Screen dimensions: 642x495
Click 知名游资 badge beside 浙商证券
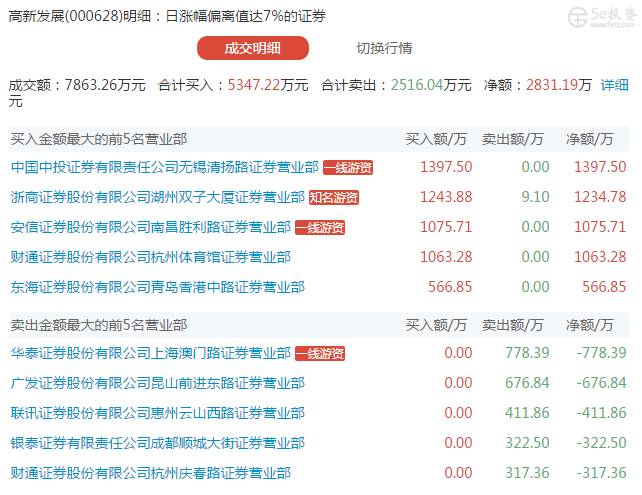click(x=334, y=197)
